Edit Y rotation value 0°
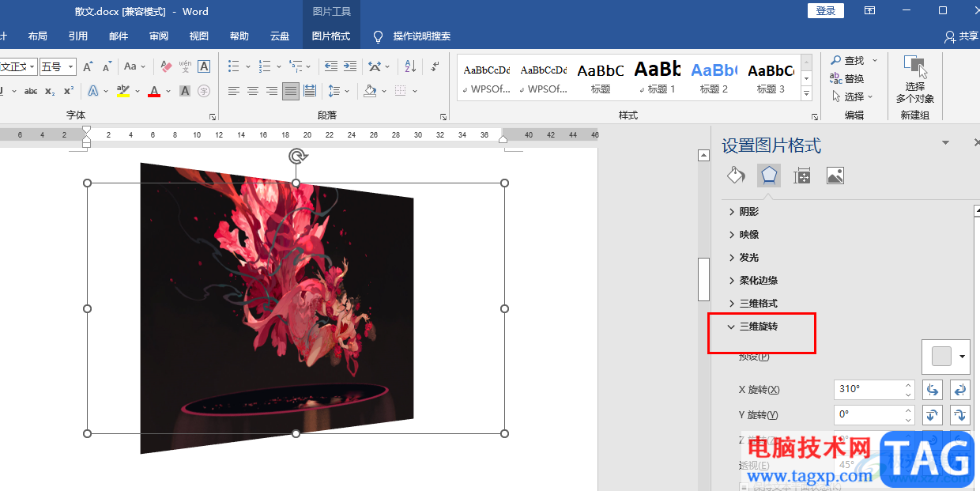 [x=869, y=414]
